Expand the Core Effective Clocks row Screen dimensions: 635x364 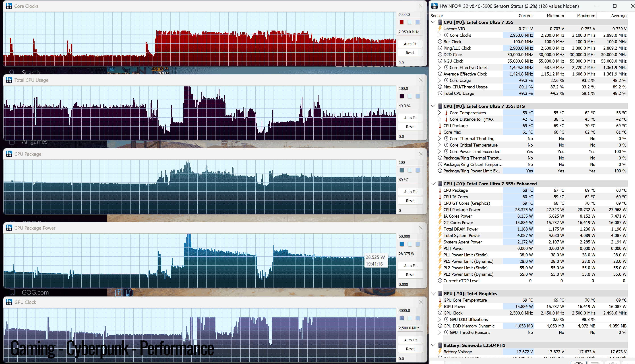440,67
